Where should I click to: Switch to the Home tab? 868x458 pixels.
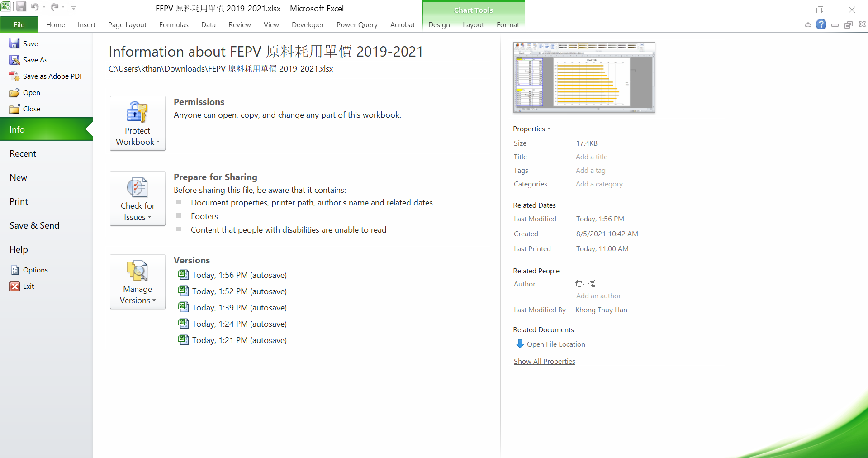tap(56, 24)
